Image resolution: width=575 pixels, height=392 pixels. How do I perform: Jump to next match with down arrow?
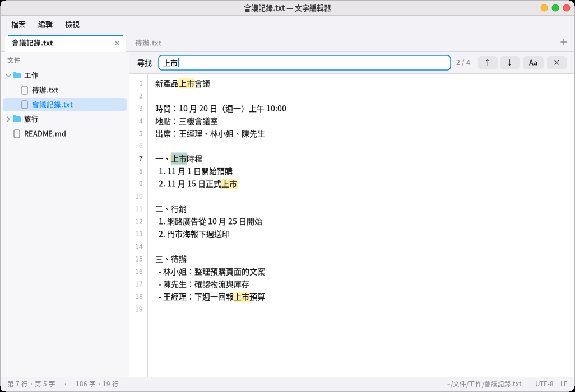coord(509,63)
